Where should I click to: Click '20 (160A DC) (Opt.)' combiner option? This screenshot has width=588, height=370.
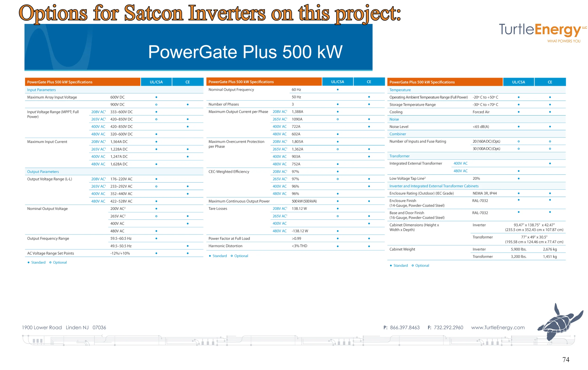pos(486,141)
